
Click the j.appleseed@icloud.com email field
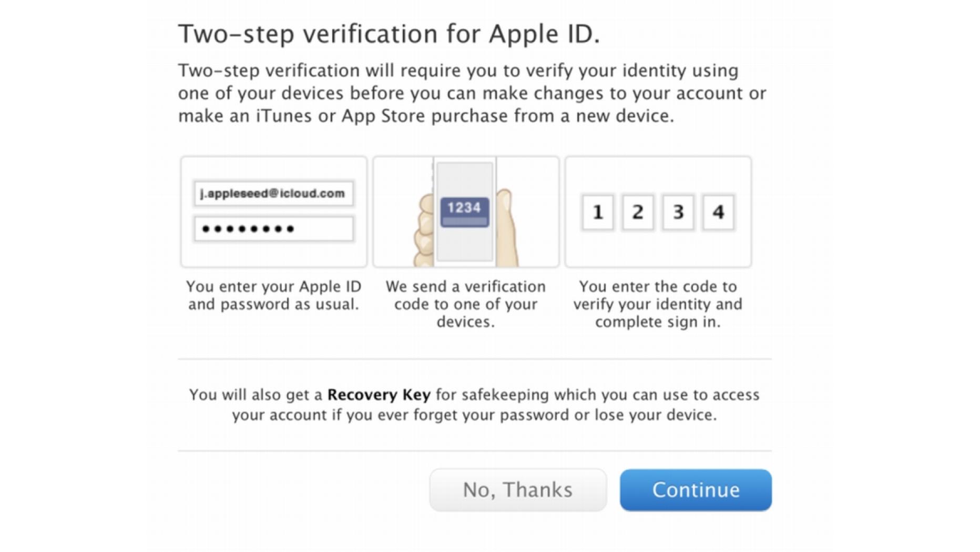click(x=273, y=194)
